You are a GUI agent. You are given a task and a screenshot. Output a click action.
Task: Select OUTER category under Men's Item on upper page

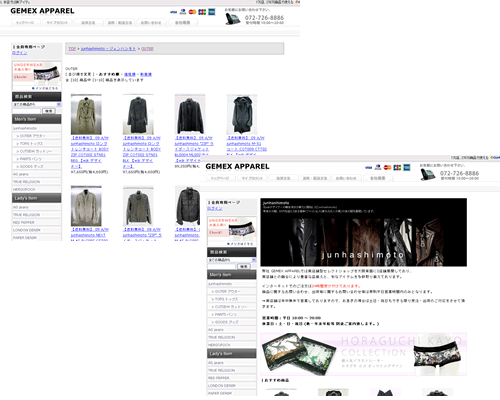(37, 136)
